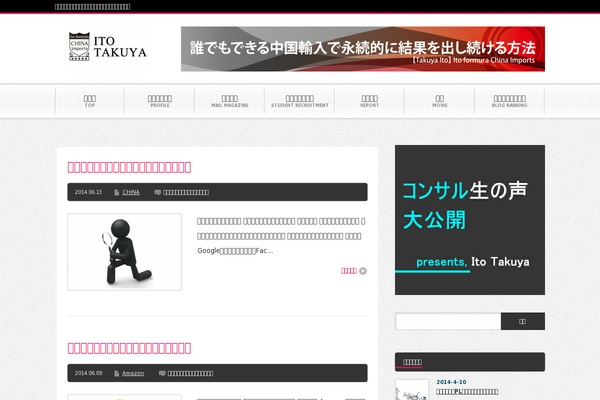Go to the TOP menu item
The width and height of the screenshot is (600, 400).
tap(90, 101)
